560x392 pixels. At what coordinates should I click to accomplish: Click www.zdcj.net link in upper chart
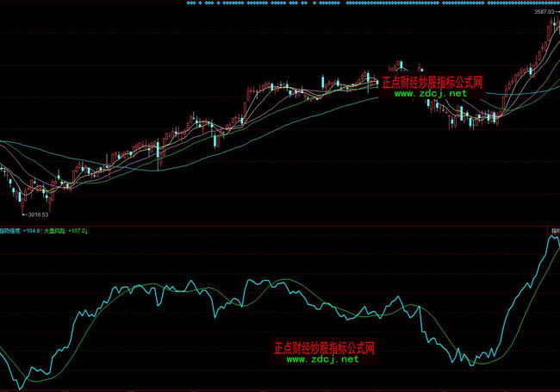(431, 93)
